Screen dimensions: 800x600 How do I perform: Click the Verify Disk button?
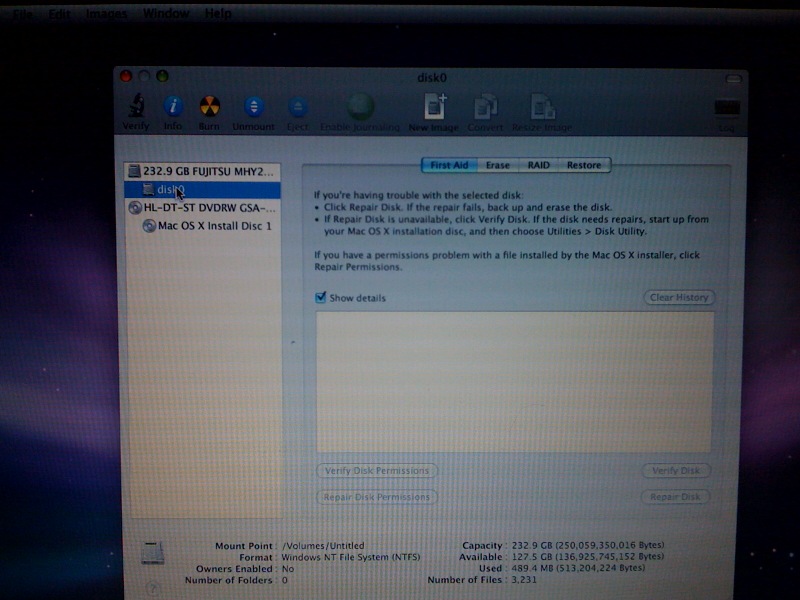pos(676,470)
